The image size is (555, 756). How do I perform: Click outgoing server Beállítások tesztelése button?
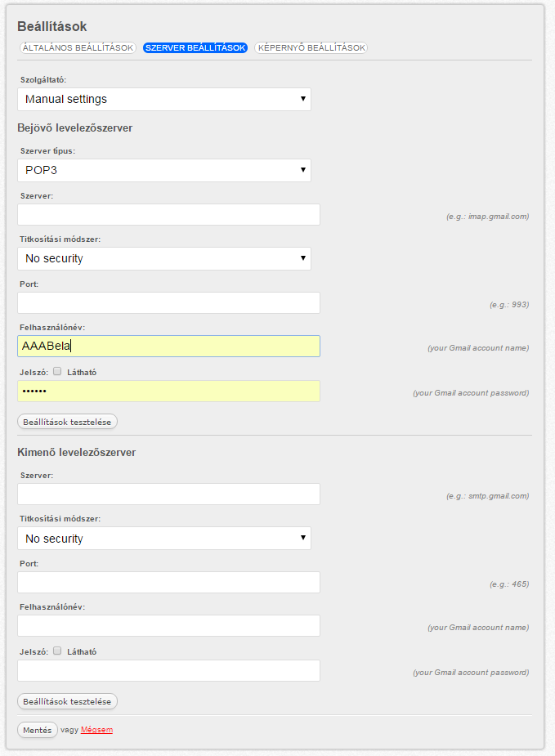67,701
